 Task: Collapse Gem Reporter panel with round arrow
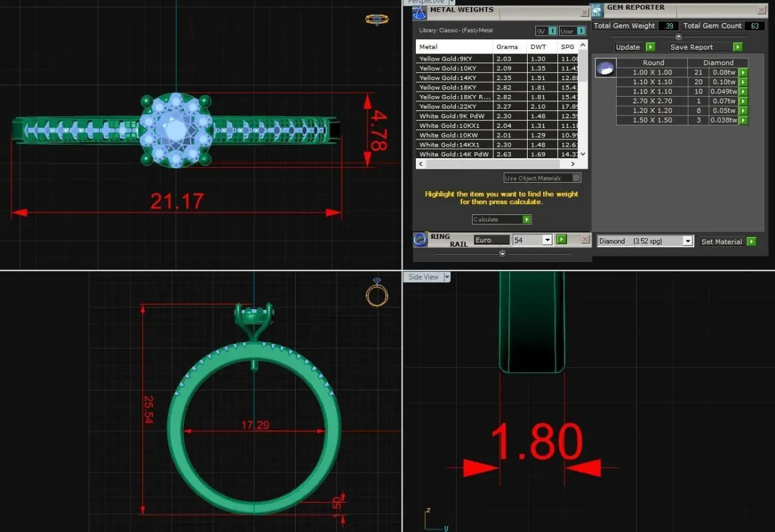[678, 37]
